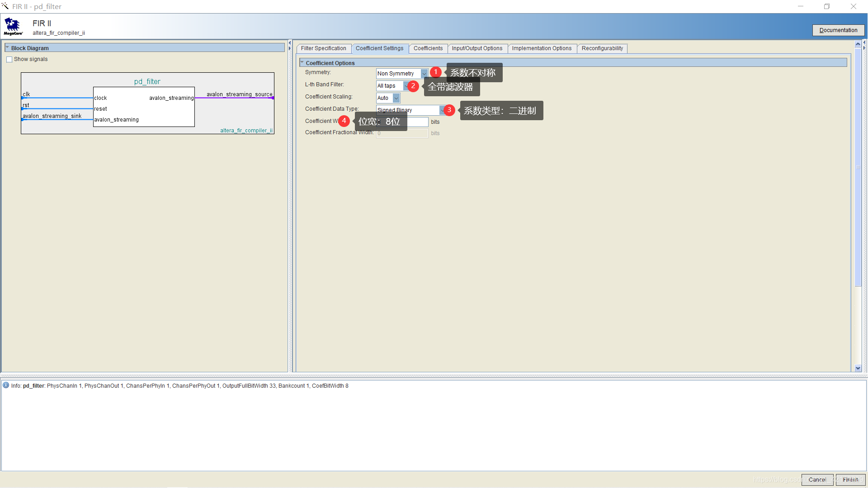The image size is (868, 488).
Task: Click red annotation marker number 1
Action: click(436, 72)
